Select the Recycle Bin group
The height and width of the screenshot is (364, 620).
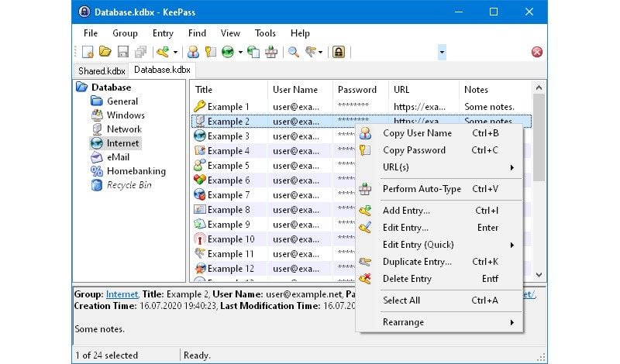click(x=129, y=185)
